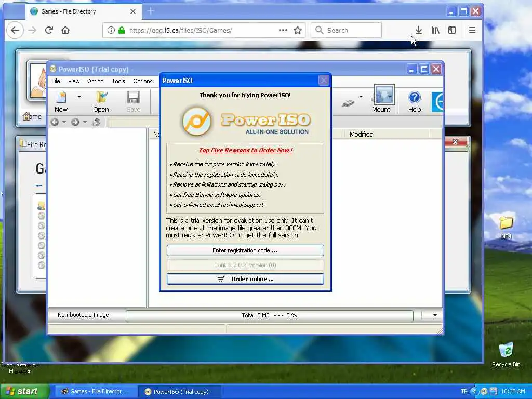Click the Total 0 MB capacity bar

[270, 315]
